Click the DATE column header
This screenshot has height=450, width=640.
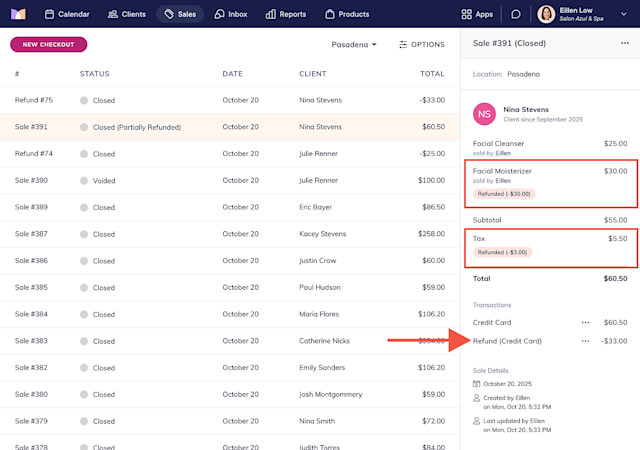point(232,74)
